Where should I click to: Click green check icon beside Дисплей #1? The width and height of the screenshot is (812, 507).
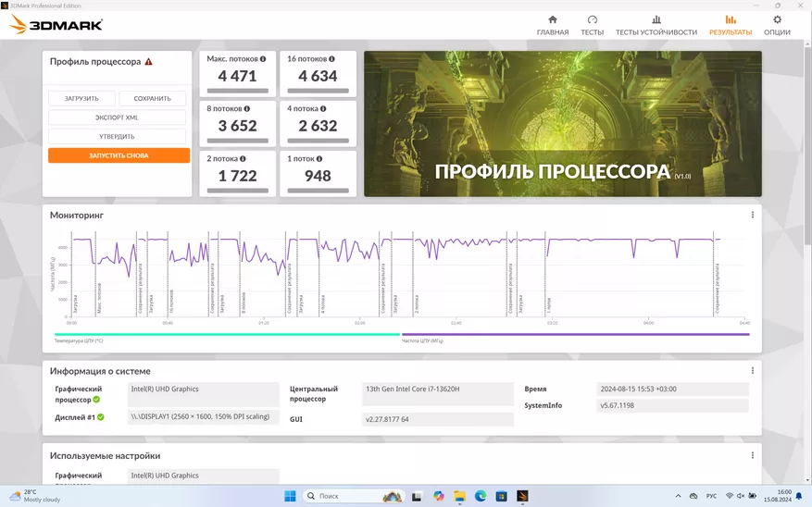(101, 417)
